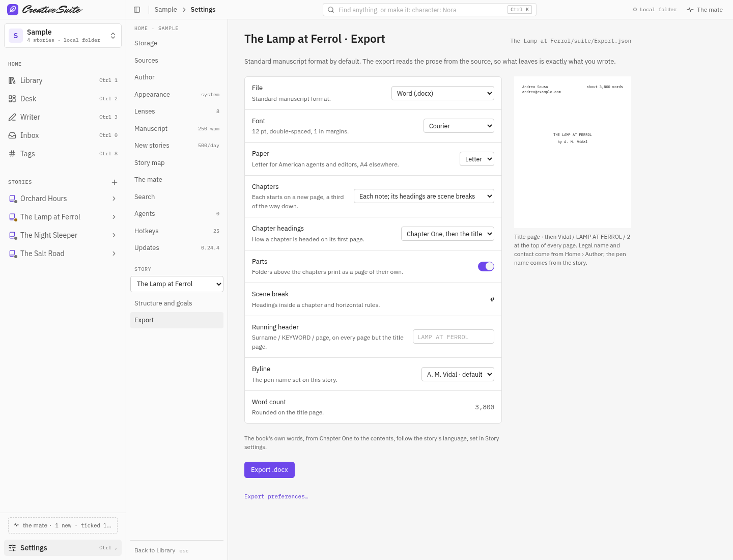Open Structure and goals settings

coord(177,303)
